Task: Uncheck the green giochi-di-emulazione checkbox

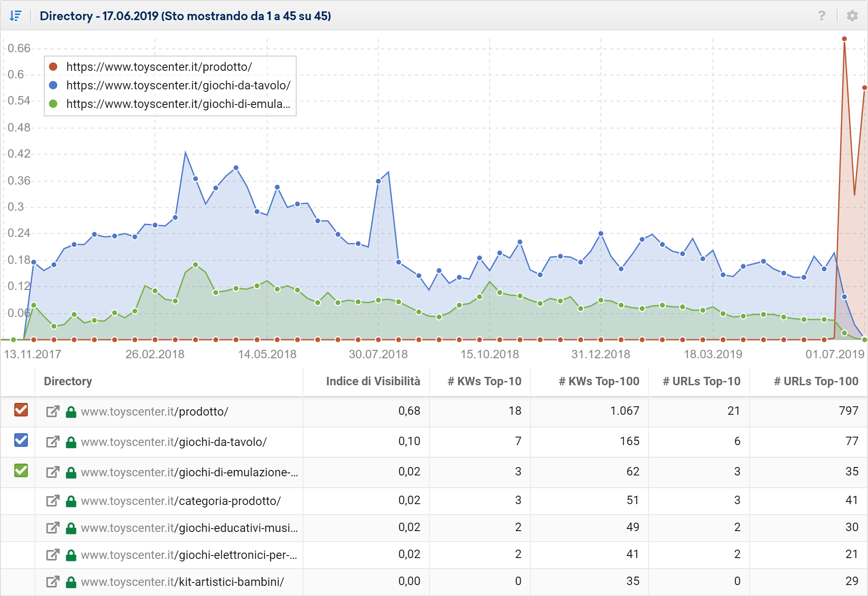Action: click(21, 470)
